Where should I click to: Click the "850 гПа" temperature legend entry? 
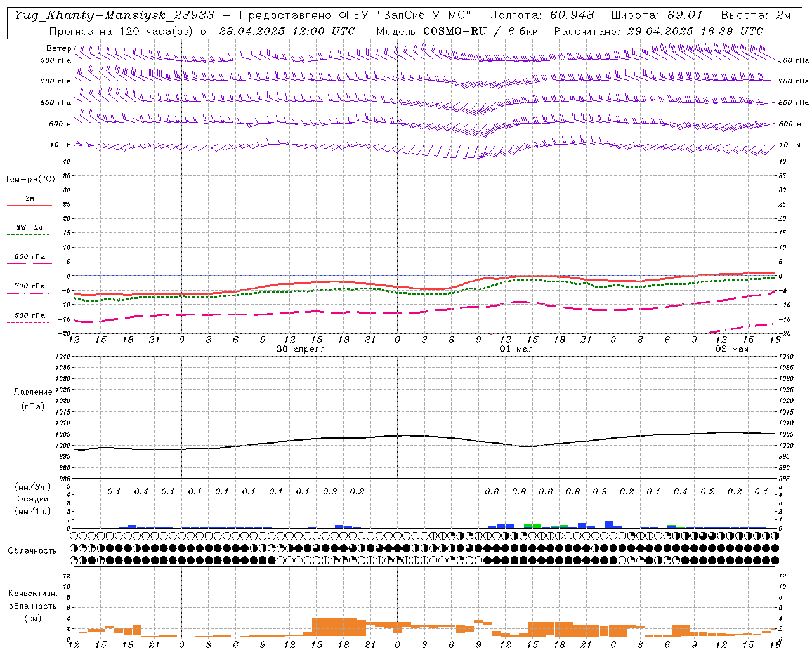click(29, 257)
